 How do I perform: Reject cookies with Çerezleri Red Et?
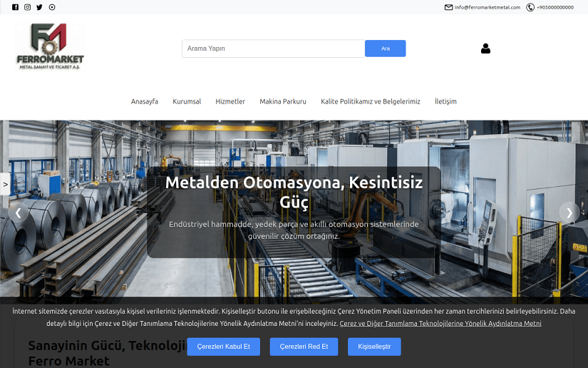coord(304,347)
